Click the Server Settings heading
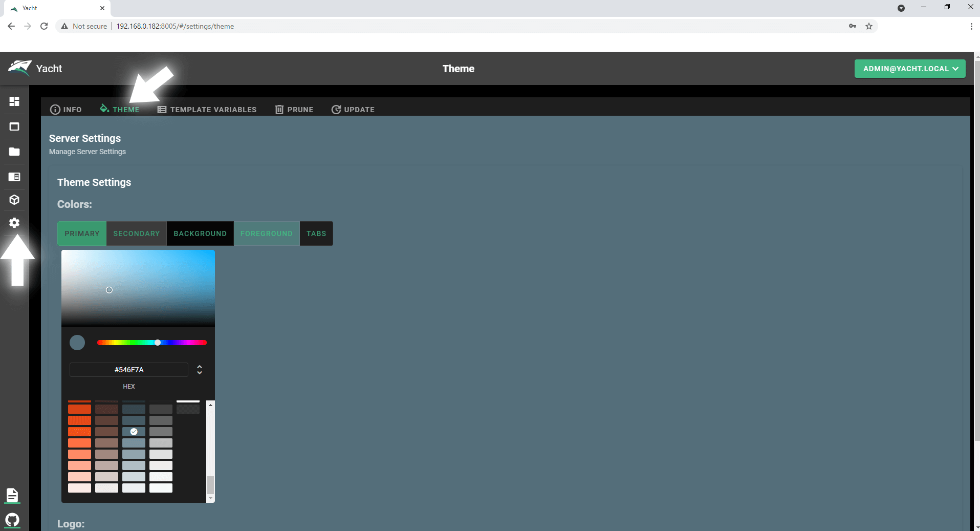The height and width of the screenshot is (531, 980). pyautogui.click(x=85, y=138)
